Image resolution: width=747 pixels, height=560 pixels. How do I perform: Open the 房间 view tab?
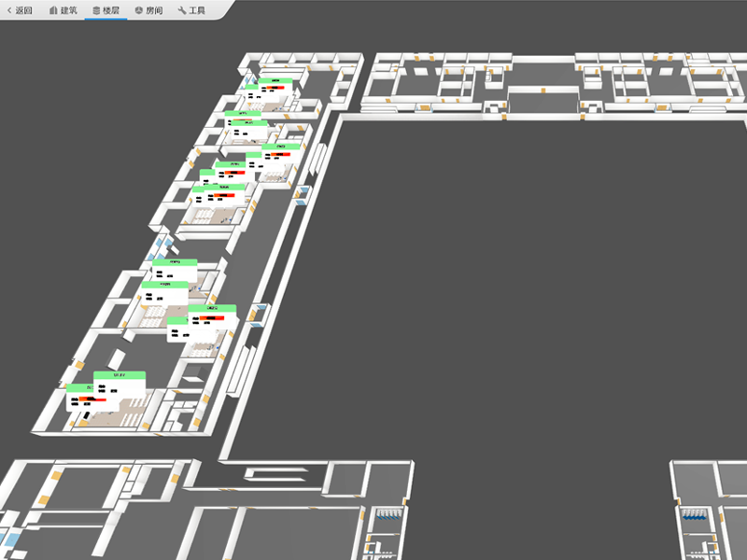click(155, 10)
